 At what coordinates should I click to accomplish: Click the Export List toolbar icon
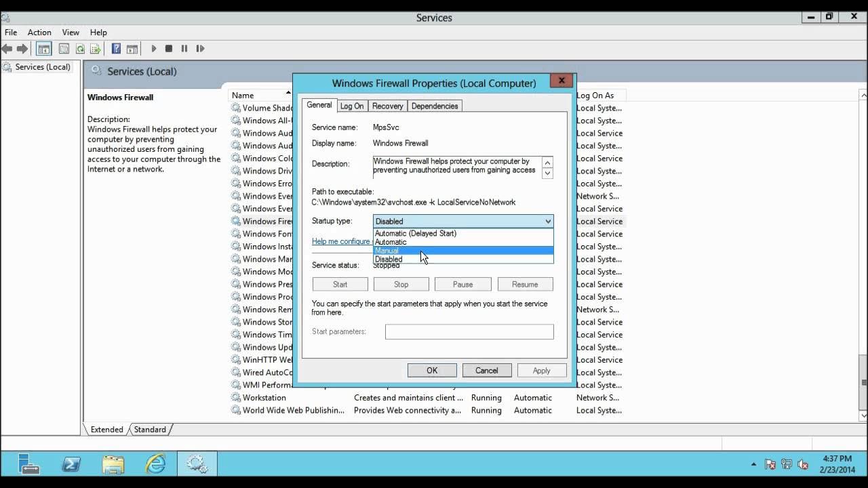(96, 49)
